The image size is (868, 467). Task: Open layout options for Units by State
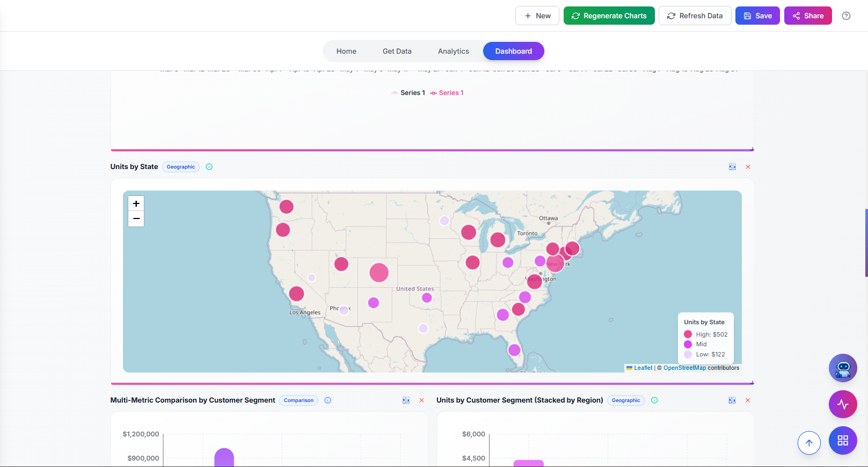coord(732,167)
